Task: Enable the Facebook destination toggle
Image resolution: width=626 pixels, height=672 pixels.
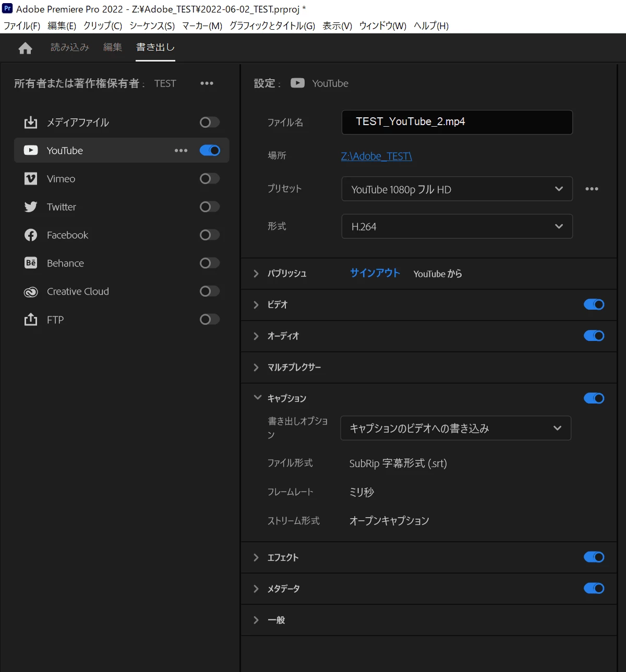Action: [210, 235]
